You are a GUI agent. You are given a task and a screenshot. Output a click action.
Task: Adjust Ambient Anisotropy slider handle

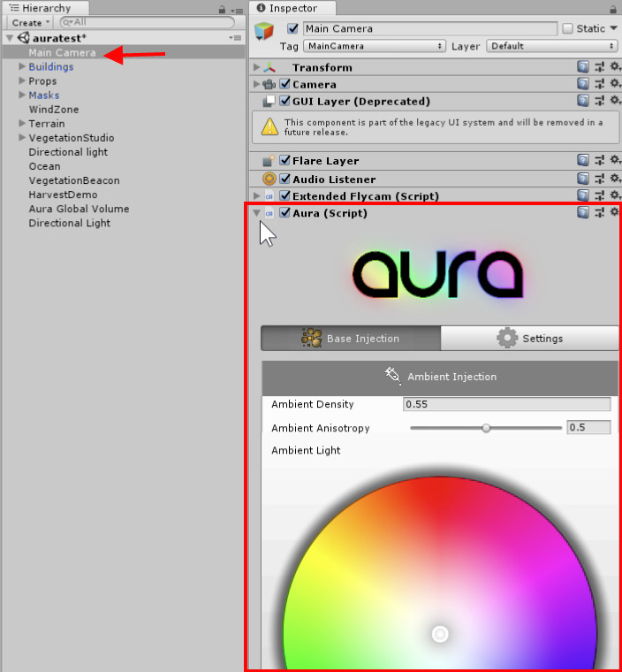click(x=486, y=428)
